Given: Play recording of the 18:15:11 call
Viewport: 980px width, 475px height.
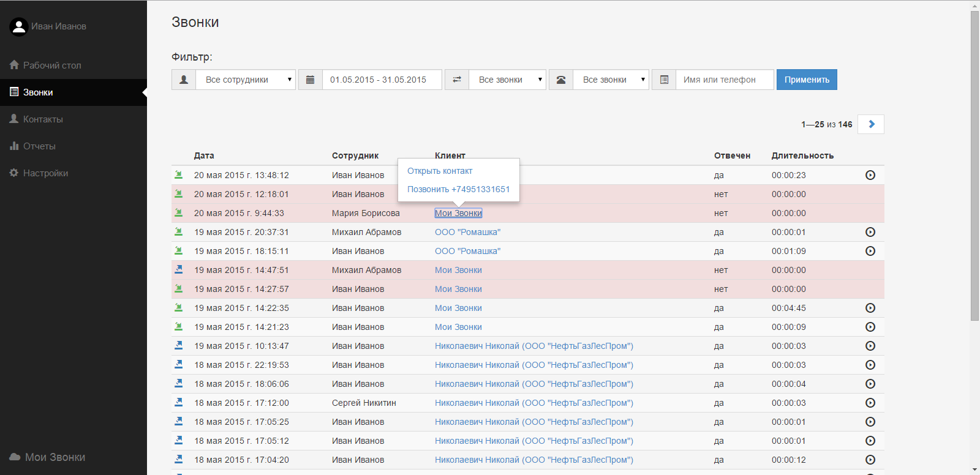Looking at the screenshot, I should (x=870, y=251).
